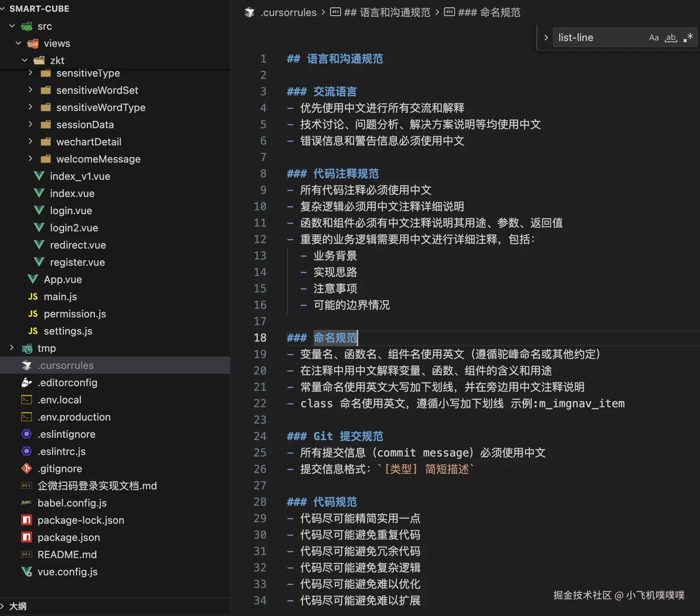Click the npm icon beside package-lock.json
The image size is (700, 616).
click(27, 520)
